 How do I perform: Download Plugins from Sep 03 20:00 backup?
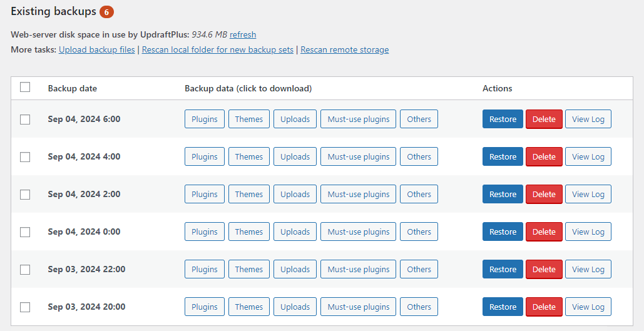pos(205,307)
